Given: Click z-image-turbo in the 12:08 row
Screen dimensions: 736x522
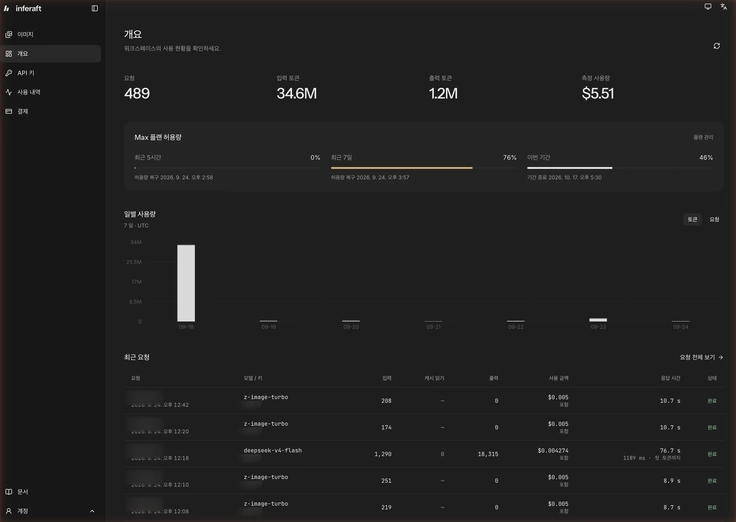Looking at the screenshot, I should 266,504.
